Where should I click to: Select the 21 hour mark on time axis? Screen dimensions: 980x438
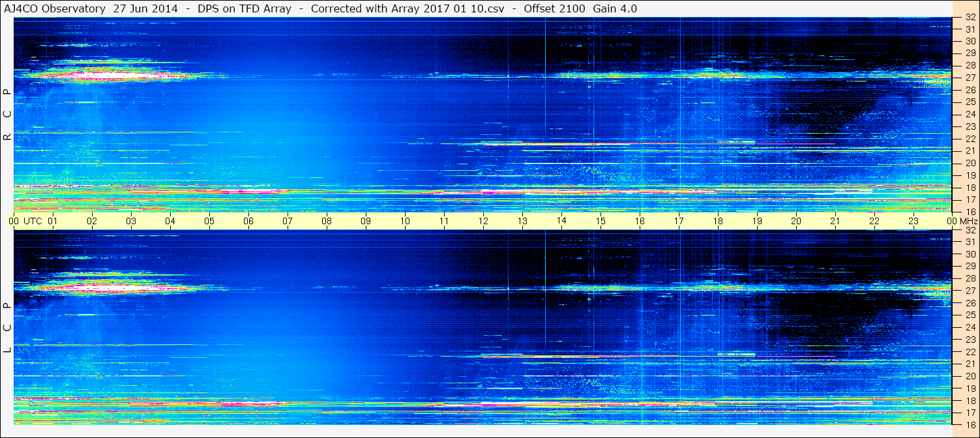click(835, 221)
